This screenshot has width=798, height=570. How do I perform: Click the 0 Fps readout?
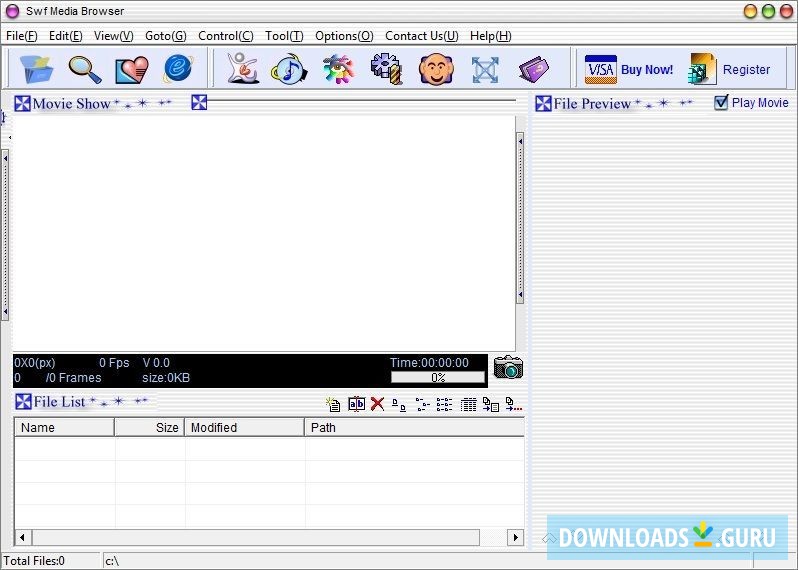[114, 362]
